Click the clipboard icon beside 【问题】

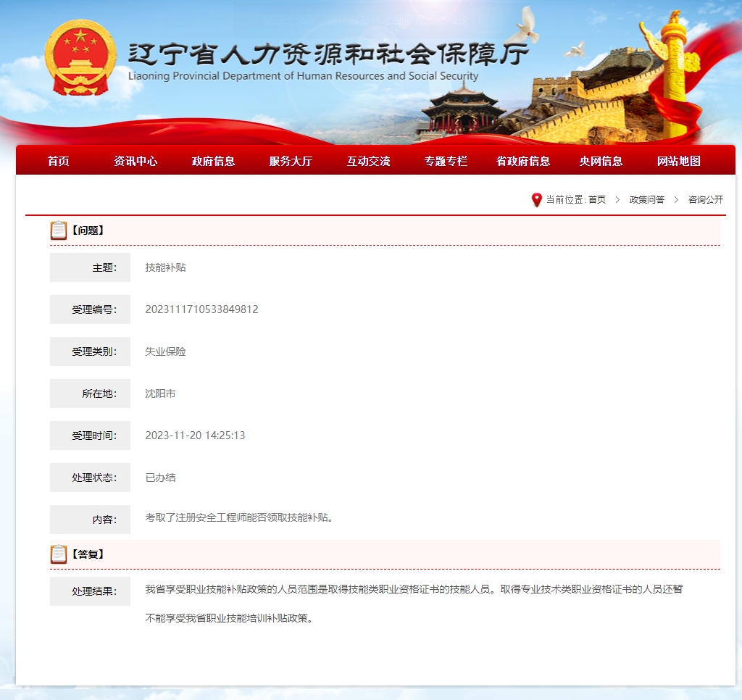[59, 230]
